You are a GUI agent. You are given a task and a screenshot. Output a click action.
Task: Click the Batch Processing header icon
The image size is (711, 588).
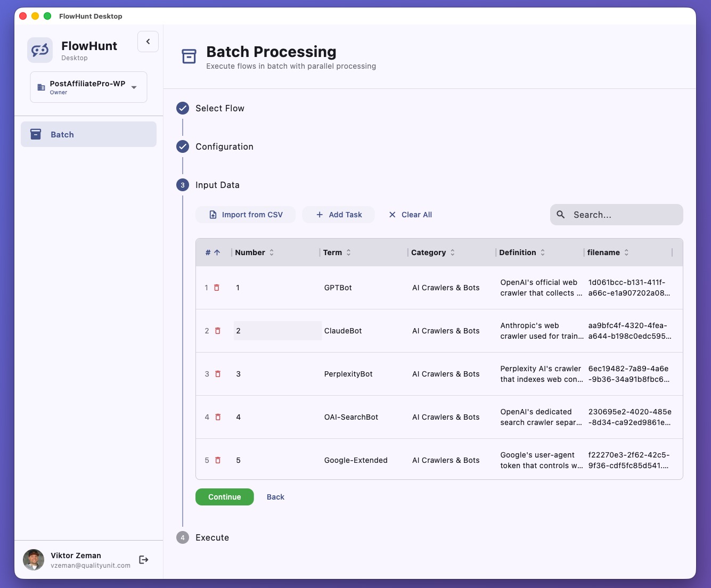189,56
